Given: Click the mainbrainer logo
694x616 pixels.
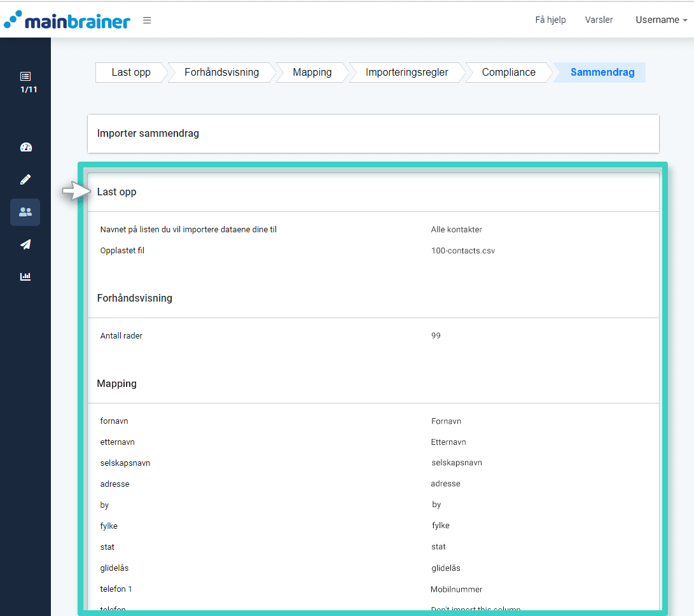Looking at the screenshot, I should click(x=67, y=20).
